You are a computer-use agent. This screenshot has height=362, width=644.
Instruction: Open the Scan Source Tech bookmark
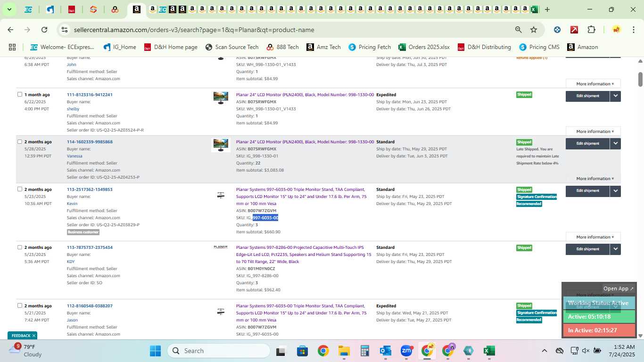[232, 47]
